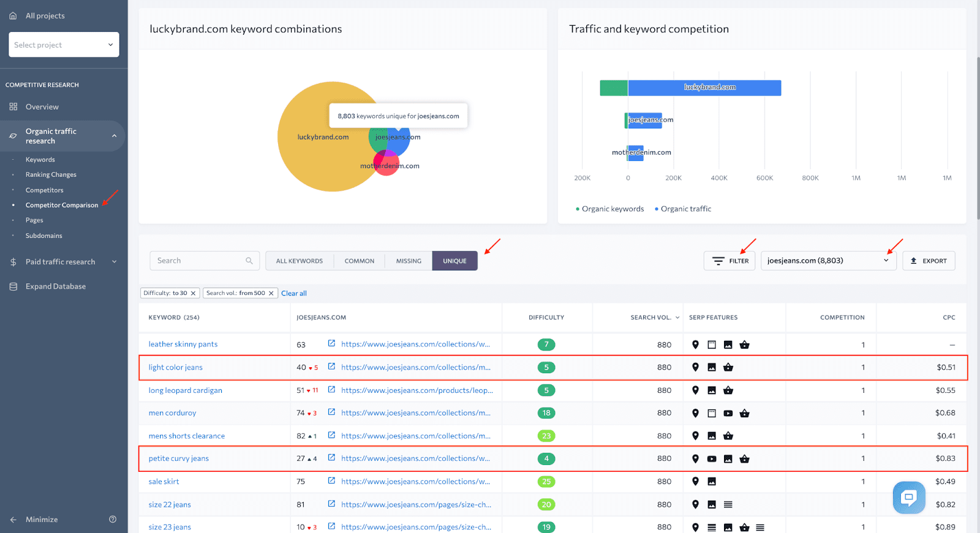The width and height of the screenshot is (980, 533).
Task: Open the live chat widget icon
Action: point(909,498)
